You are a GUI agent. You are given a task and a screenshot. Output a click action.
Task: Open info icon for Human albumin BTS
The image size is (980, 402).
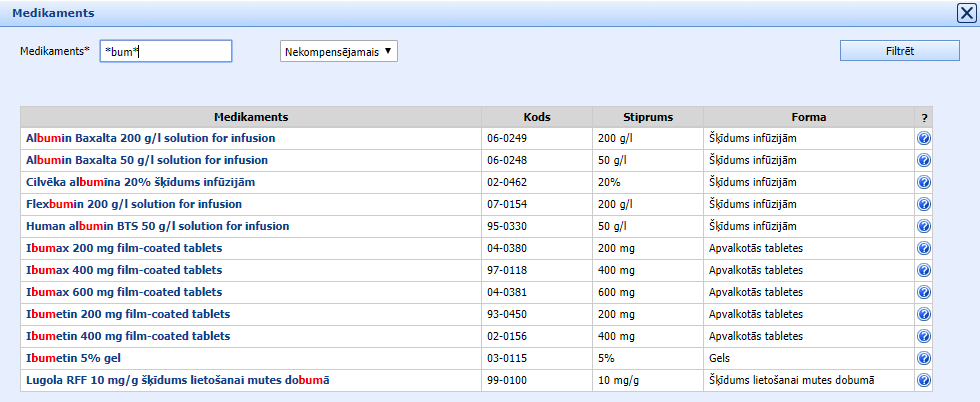(924, 226)
